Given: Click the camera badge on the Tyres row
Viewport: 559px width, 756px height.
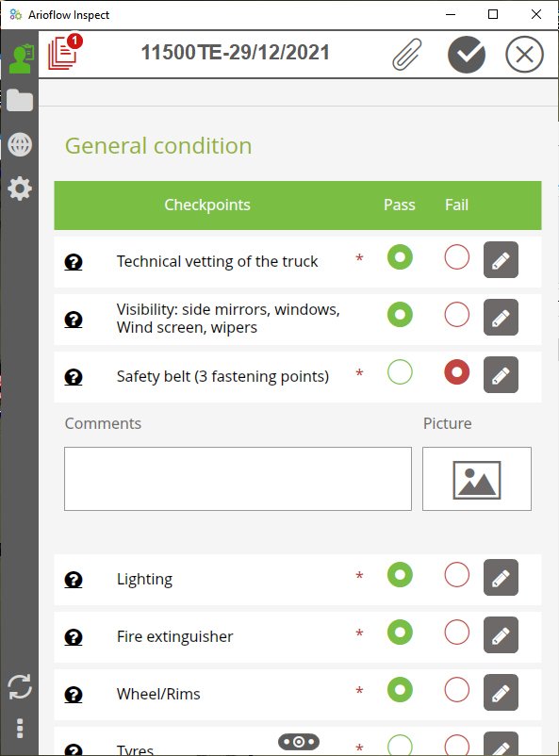Looking at the screenshot, I should point(299,742).
